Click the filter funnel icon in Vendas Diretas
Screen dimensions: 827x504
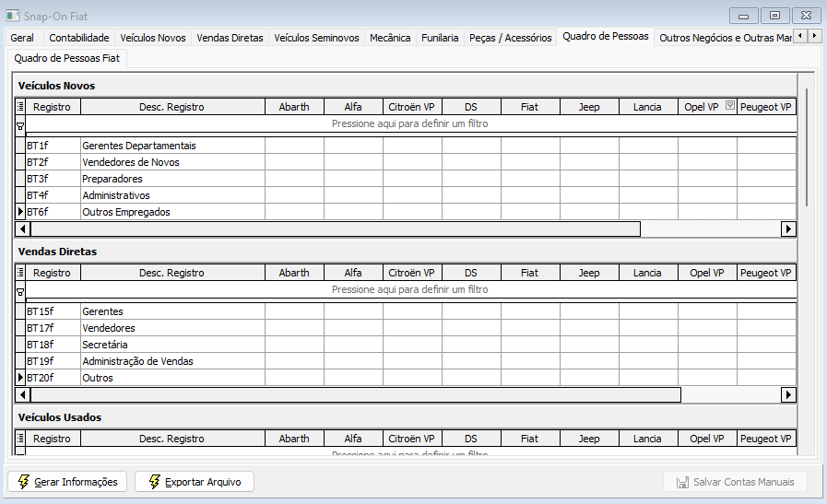click(20, 292)
